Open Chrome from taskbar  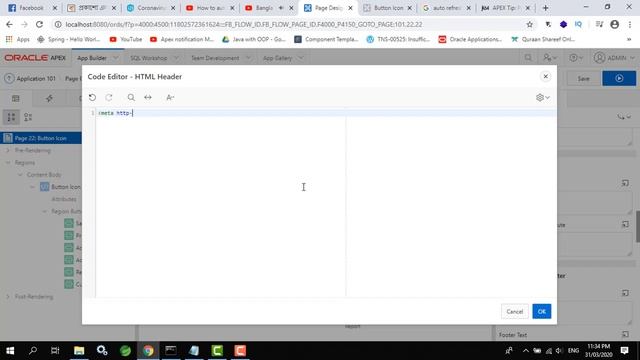148,351
